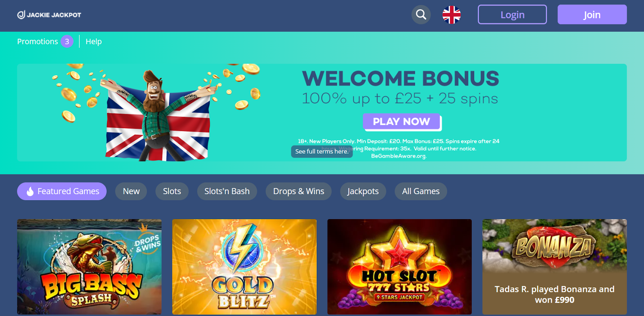Image resolution: width=644 pixels, height=316 pixels.
Task: Click the Jackie Jackpot logo
Action: [49, 15]
